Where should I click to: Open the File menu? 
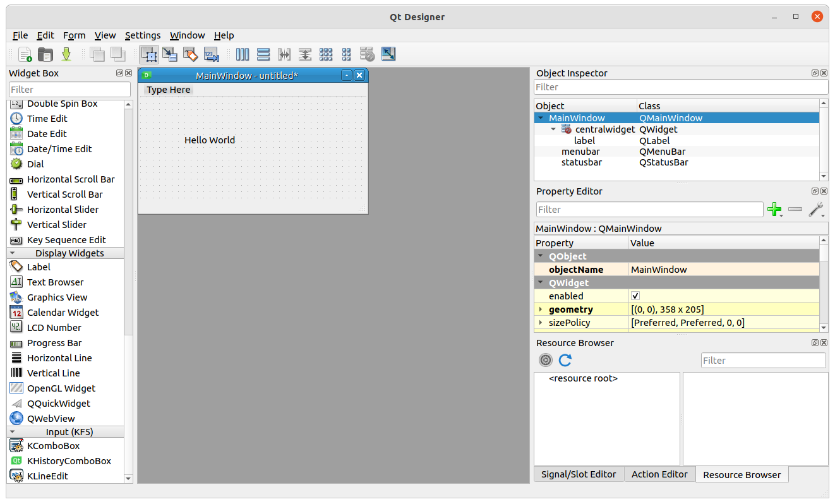coord(20,35)
